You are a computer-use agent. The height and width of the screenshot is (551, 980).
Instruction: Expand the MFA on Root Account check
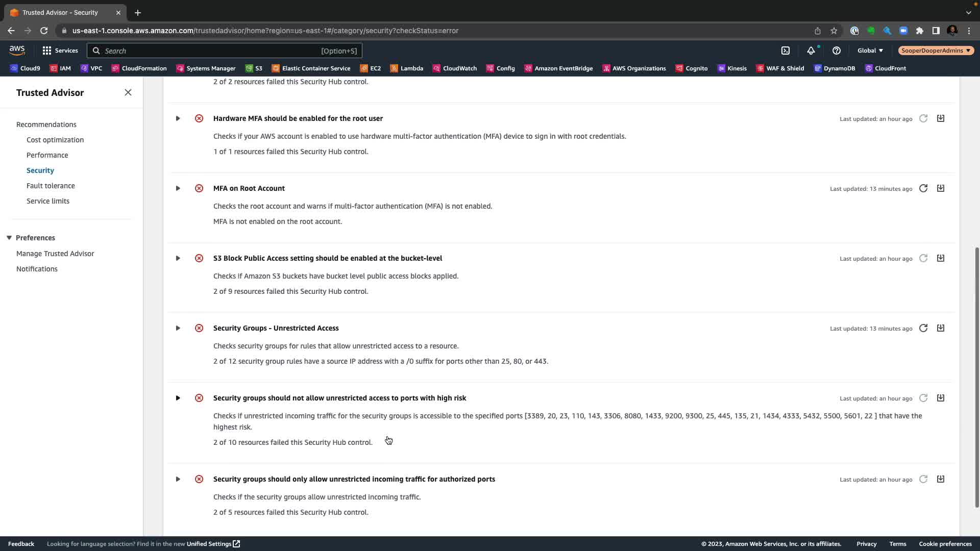tap(178, 188)
